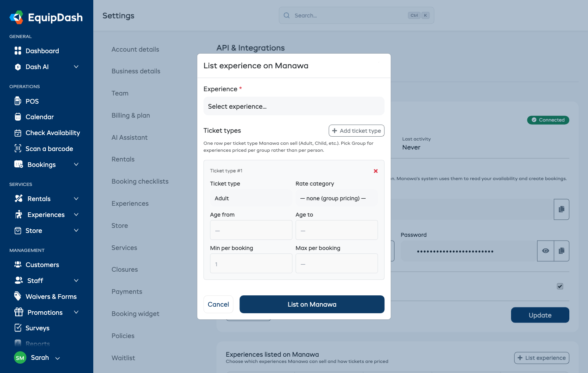
Task: Show password using the eye icon
Action: tap(546, 251)
